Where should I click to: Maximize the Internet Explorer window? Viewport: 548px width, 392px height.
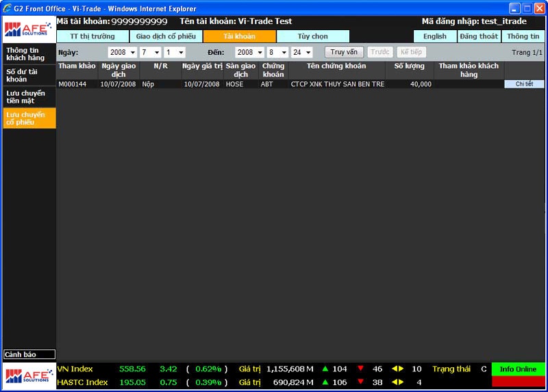pos(527,8)
